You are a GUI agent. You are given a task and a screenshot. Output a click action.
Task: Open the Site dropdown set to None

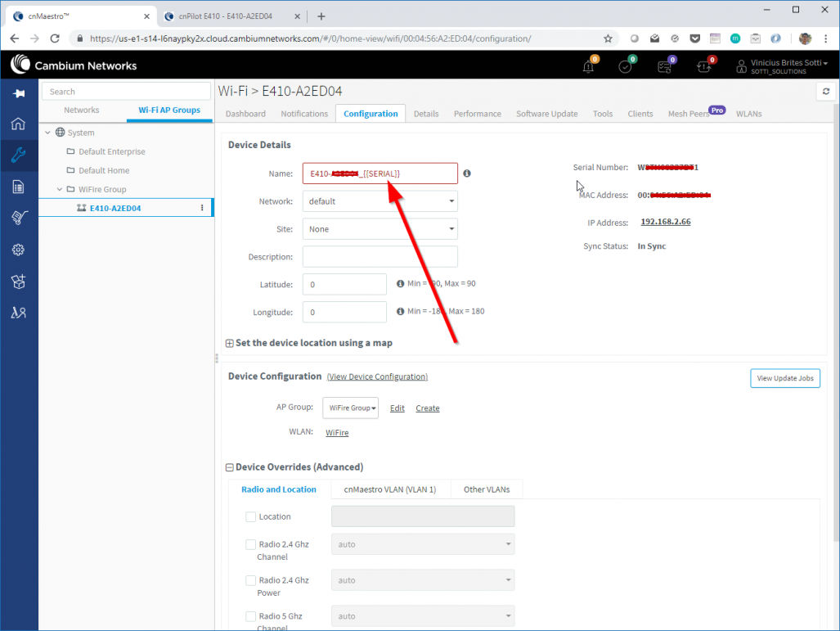click(380, 228)
